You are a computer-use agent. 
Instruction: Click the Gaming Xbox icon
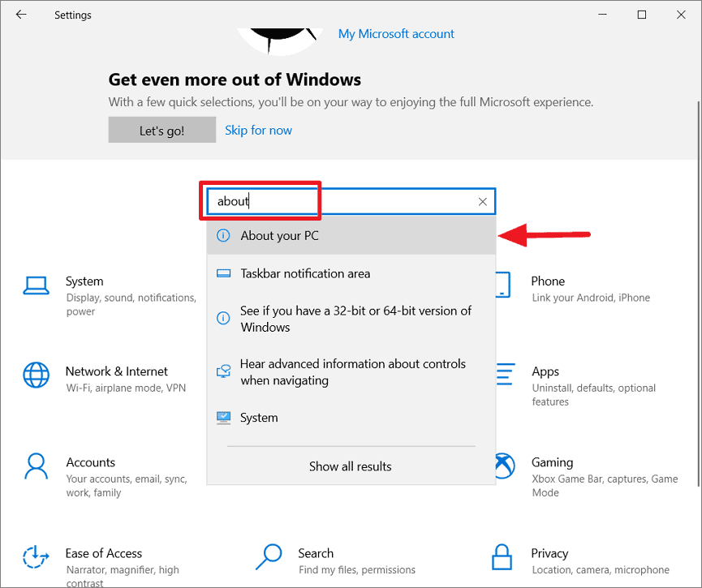click(x=506, y=466)
